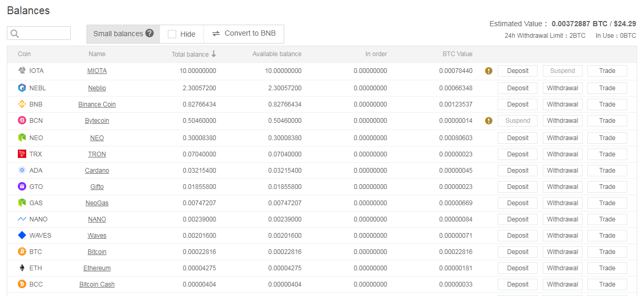Screen dimensions: 644x296
Task: Click the GAS coin logo
Action: [22, 203]
